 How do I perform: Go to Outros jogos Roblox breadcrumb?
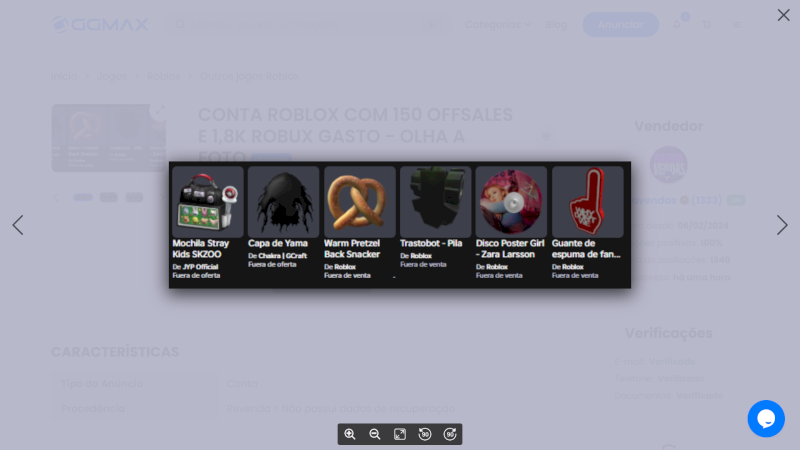pyautogui.click(x=249, y=77)
